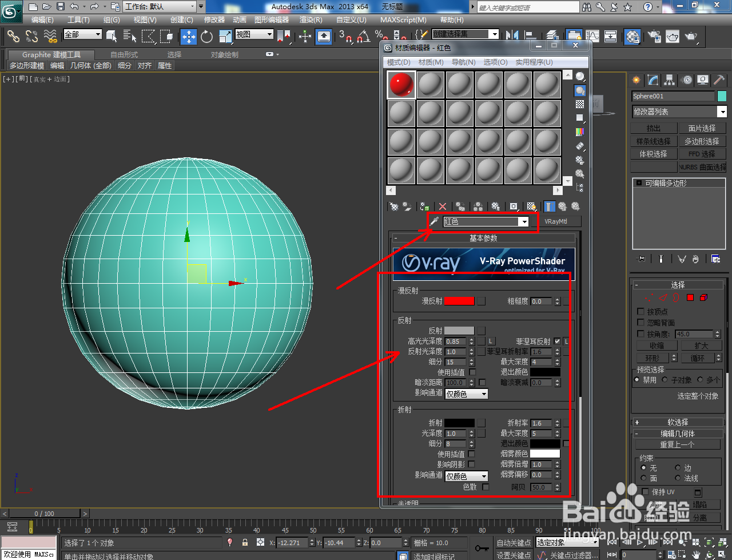Pick material from object with eyedropper

(x=434, y=221)
